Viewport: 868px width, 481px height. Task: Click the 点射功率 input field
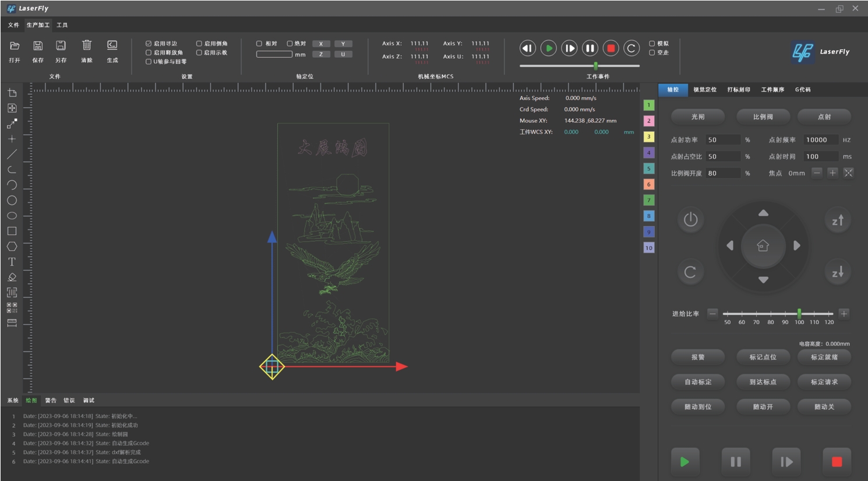point(722,140)
